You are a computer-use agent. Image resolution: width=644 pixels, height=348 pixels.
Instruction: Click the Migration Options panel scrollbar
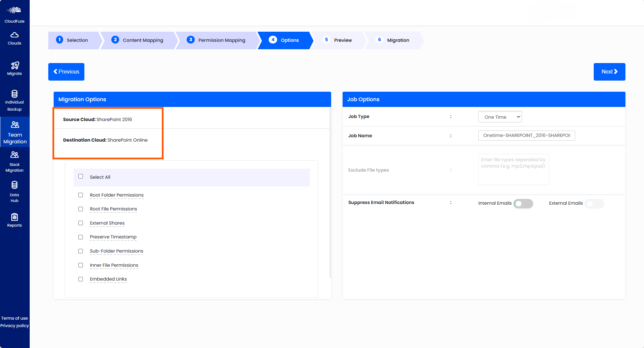(x=330, y=193)
